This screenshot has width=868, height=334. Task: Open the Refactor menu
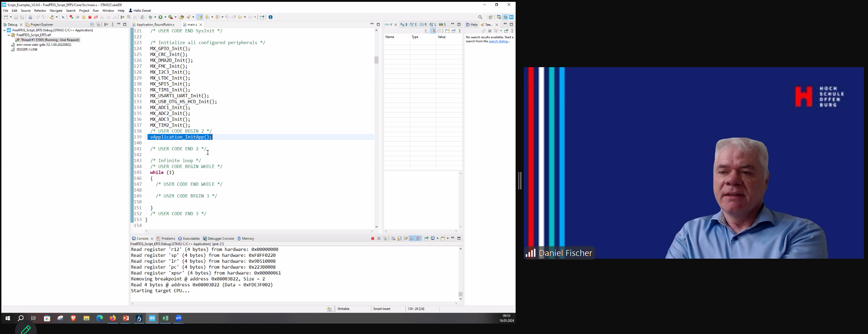40,10
